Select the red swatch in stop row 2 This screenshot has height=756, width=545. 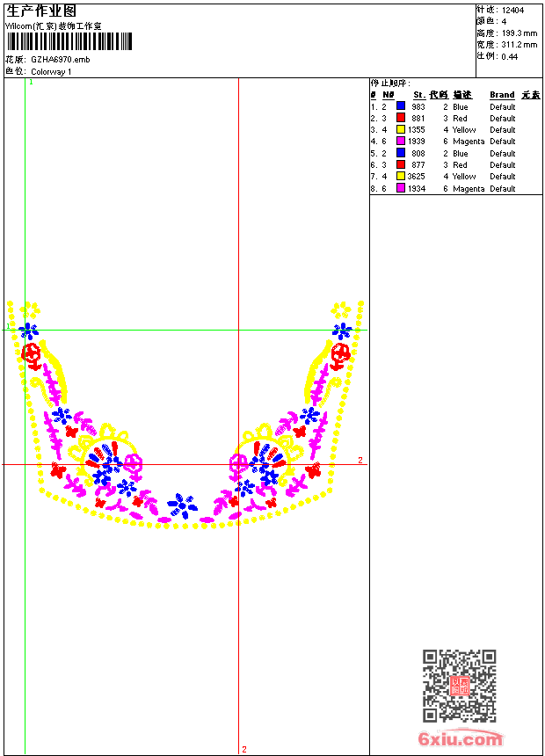pyautogui.click(x=400, y=119)
